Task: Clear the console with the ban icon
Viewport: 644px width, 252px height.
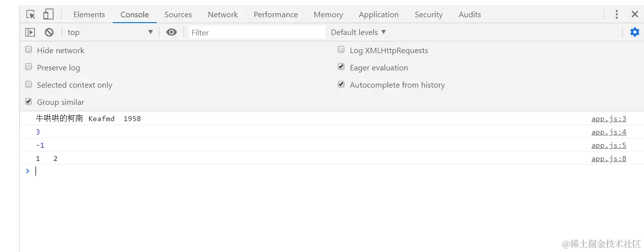Action: (x=49, y=32)
